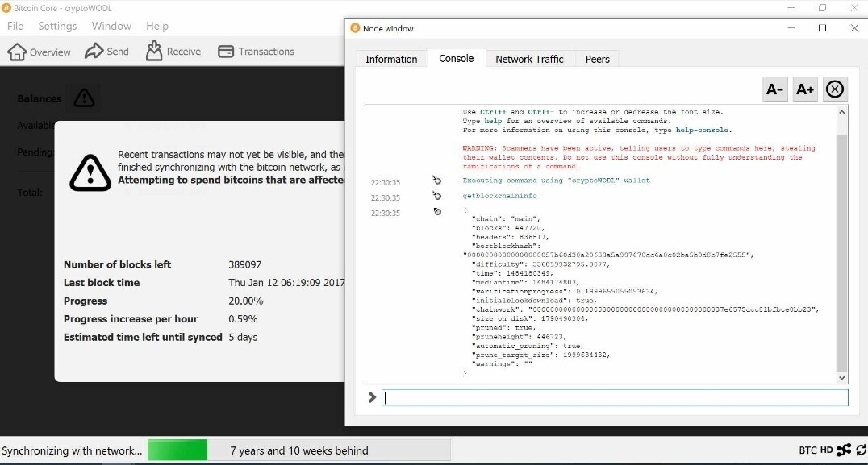Select the Console tab
This screenshot has height=465, width=868.
[x=456, y=59]
